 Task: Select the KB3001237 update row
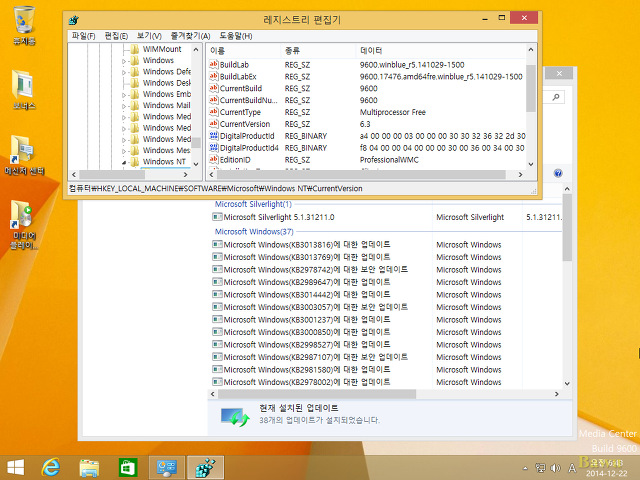(x=386, y=320)
